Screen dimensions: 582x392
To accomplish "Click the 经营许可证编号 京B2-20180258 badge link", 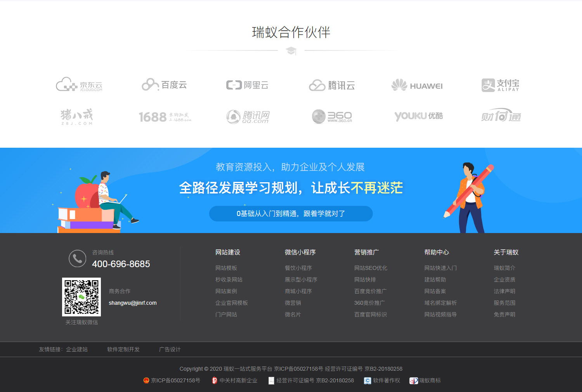I will tap(315, 380).
